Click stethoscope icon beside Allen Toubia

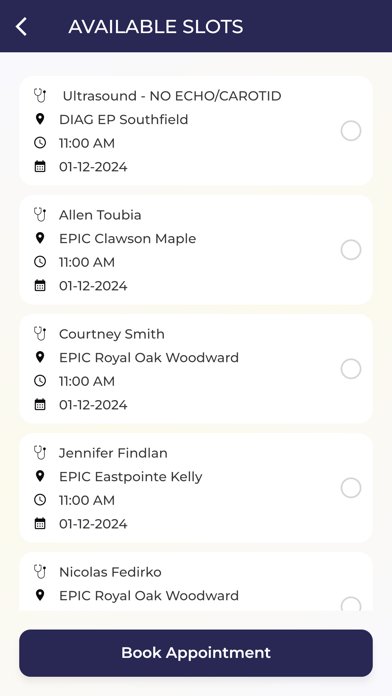[40, 214]
